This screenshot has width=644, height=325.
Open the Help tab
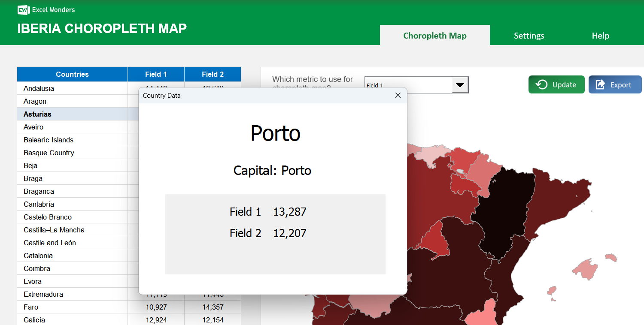coord(600,36)
